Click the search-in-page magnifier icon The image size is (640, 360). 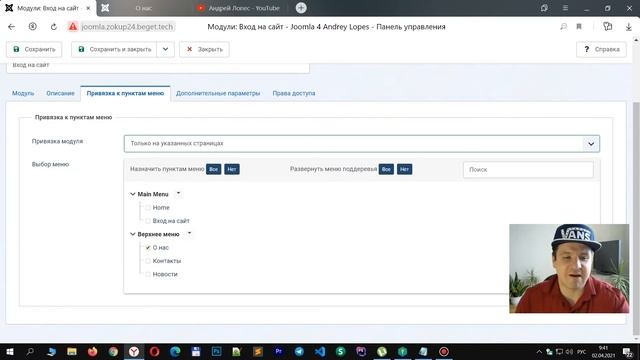pyautogui.click(x=564, y=27)
